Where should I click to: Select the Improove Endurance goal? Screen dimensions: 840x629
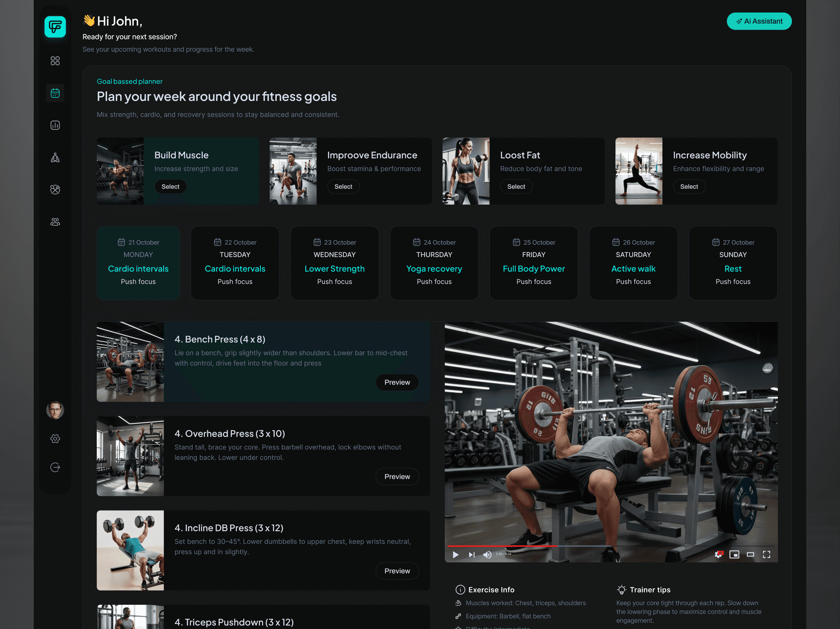pos(343,187)
